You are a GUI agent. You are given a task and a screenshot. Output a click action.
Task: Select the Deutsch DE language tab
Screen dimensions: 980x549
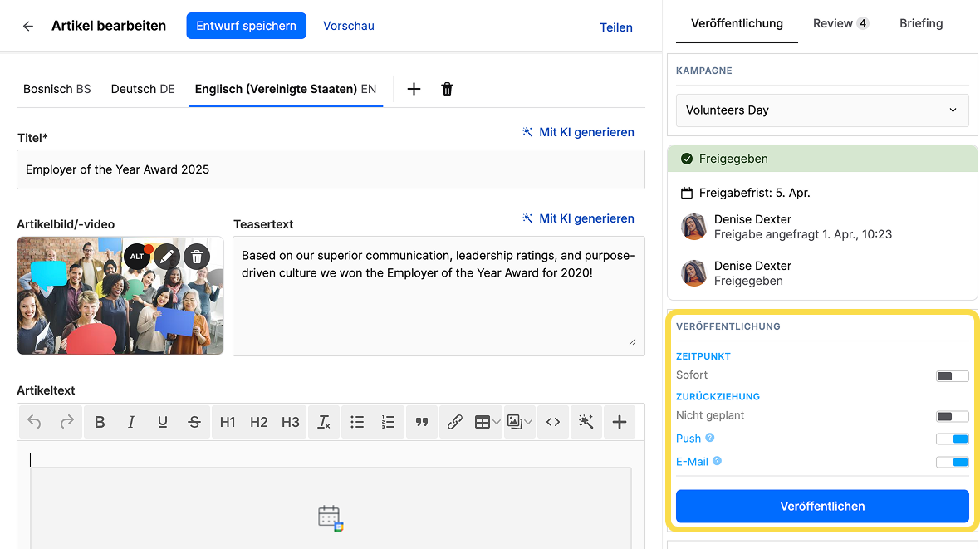click(143, 90)
